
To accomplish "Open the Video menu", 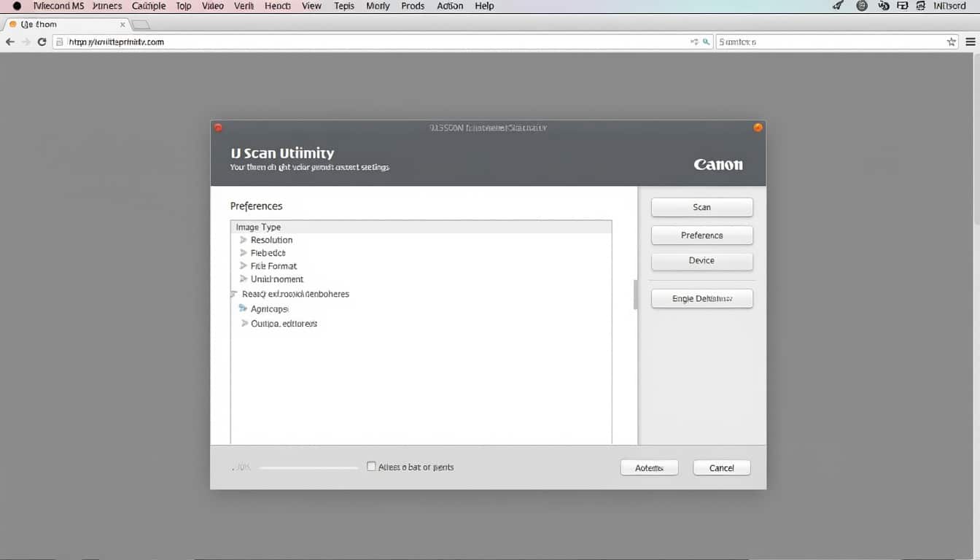I will (x=213, y=6).
